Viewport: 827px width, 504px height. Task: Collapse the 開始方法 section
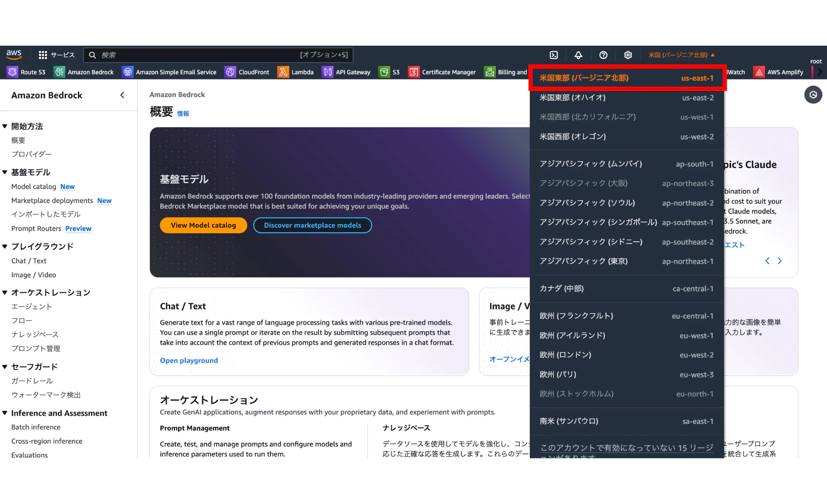5,126
